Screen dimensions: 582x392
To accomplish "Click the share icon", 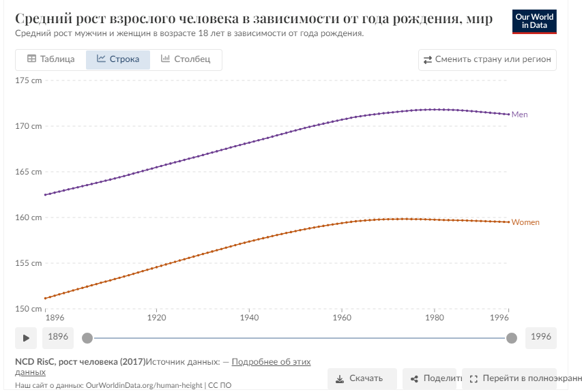I will pos(414,378).
